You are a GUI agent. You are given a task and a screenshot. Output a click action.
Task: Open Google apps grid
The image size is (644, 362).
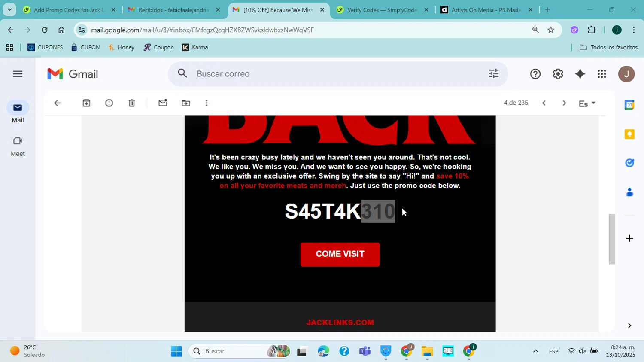click(x=602, y=74)
